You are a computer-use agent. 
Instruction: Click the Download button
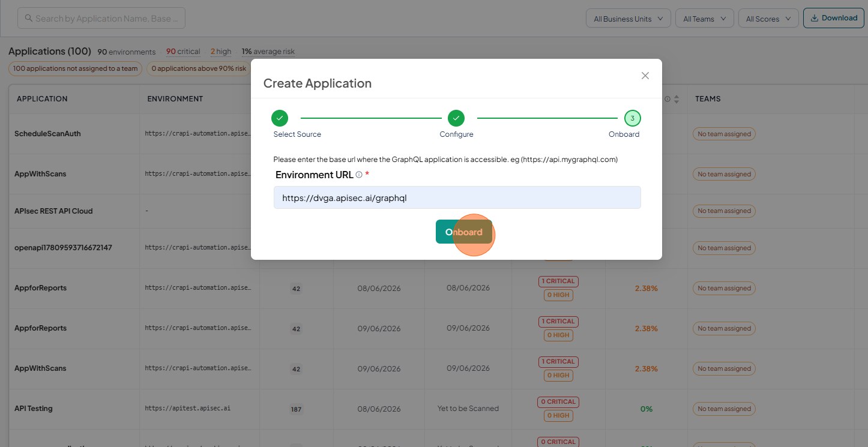834,18
